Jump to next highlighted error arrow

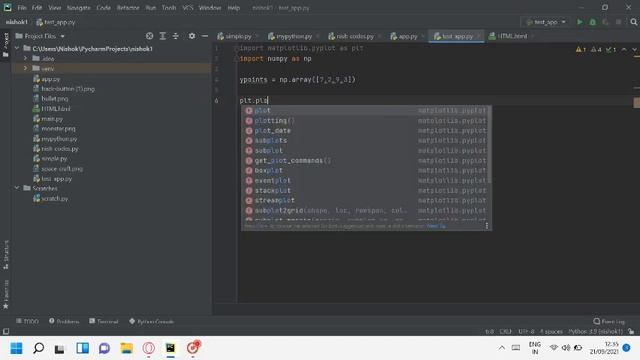tap(634, 49)
